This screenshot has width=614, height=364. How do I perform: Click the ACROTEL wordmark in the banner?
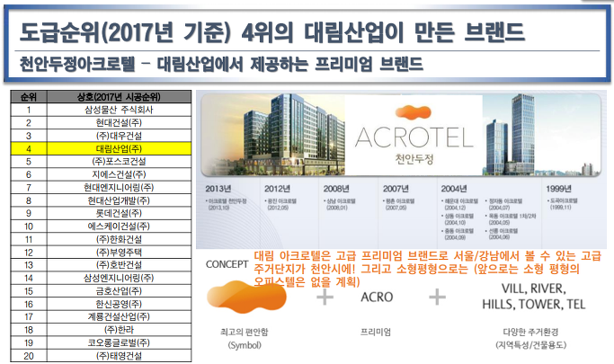point(414,138)
